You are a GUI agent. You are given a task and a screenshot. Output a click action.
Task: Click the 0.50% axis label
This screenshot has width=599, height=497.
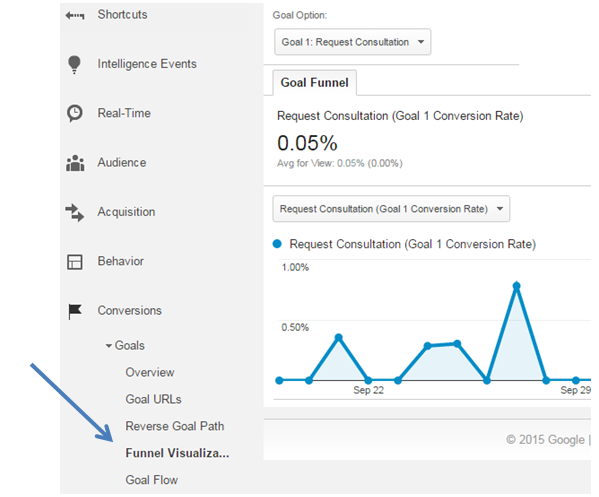click(295, 328)
